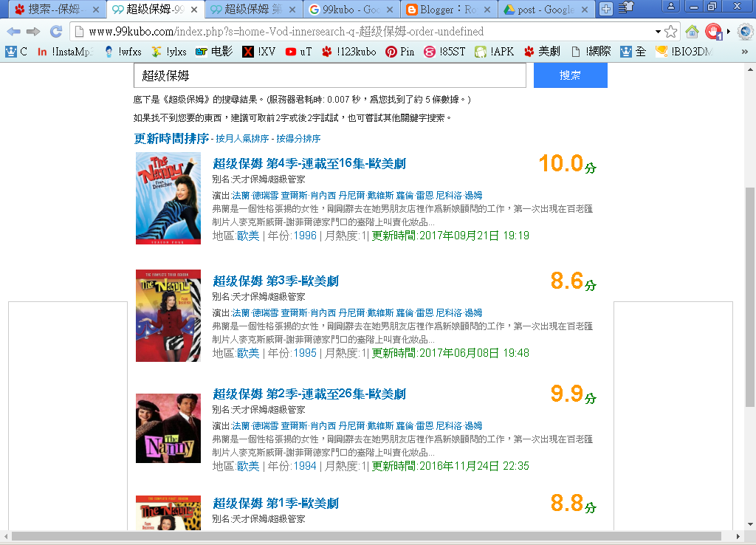Open the !ylxs bookmark

coord(169,52)
